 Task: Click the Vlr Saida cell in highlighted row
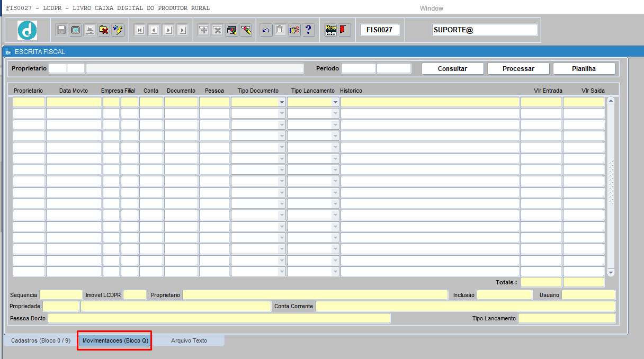(x=584, y=102)
